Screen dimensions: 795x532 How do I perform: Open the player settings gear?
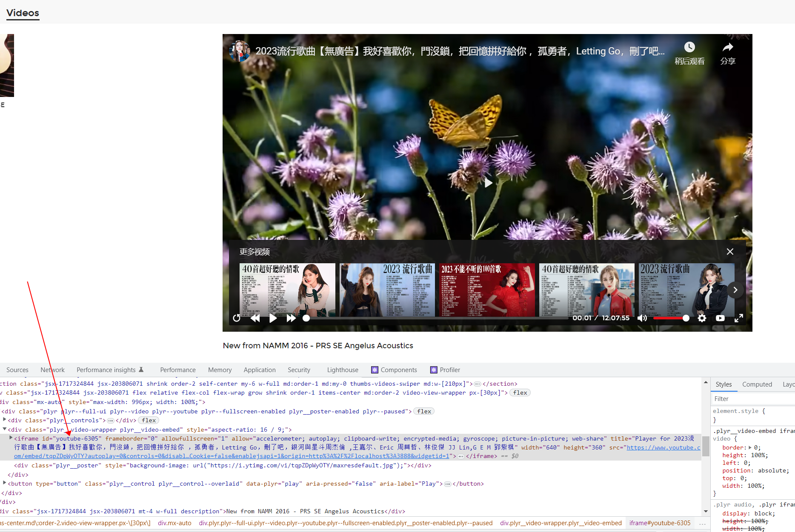click(702, 318)
